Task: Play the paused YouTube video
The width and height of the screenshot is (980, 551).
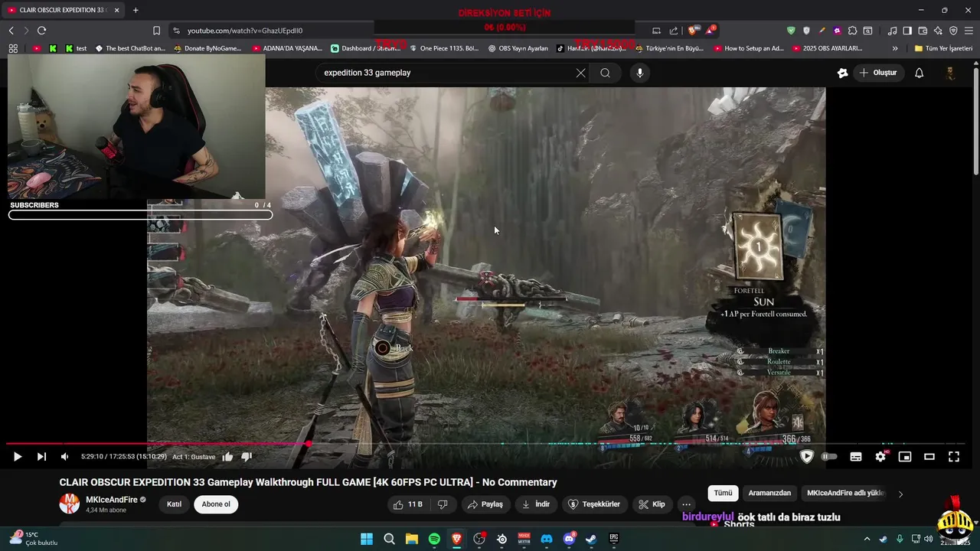Action: click(x=17, y=457)
